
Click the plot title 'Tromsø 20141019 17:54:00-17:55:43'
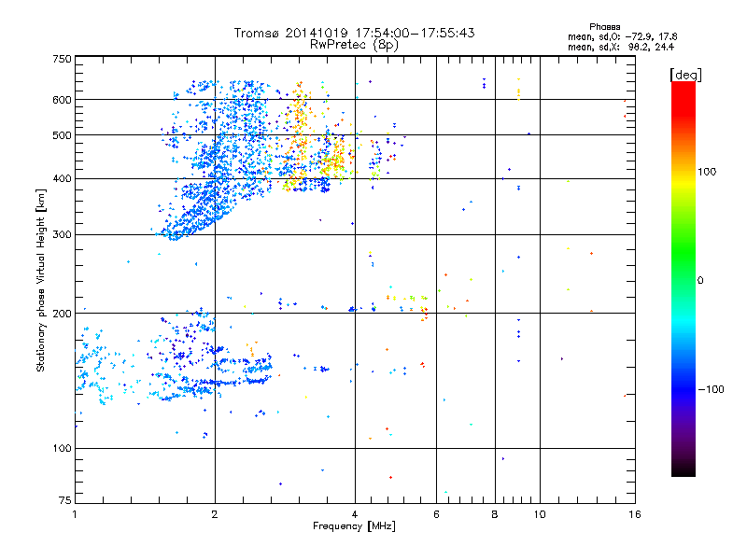click(x=354, y=33)
